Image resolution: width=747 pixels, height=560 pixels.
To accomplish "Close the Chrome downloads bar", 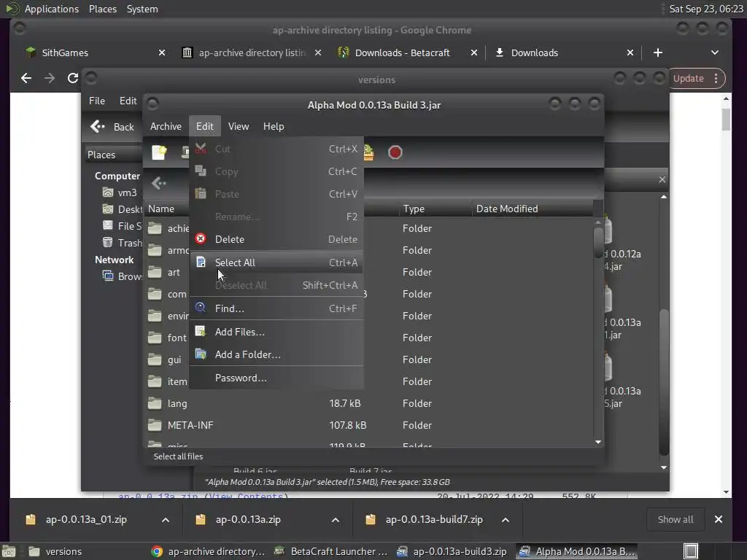I will (x=719, y=519).
